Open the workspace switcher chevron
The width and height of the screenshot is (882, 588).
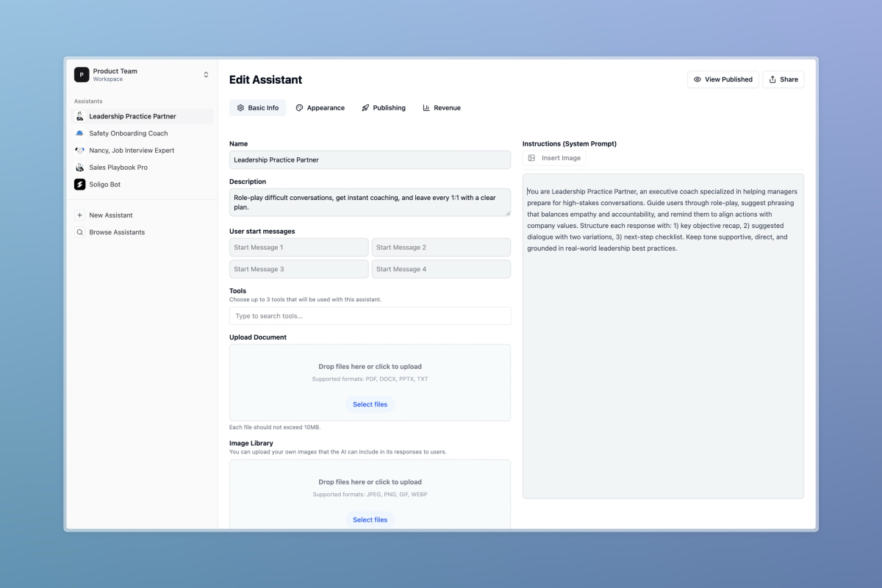pyautogui.click(x=205, y=74)
